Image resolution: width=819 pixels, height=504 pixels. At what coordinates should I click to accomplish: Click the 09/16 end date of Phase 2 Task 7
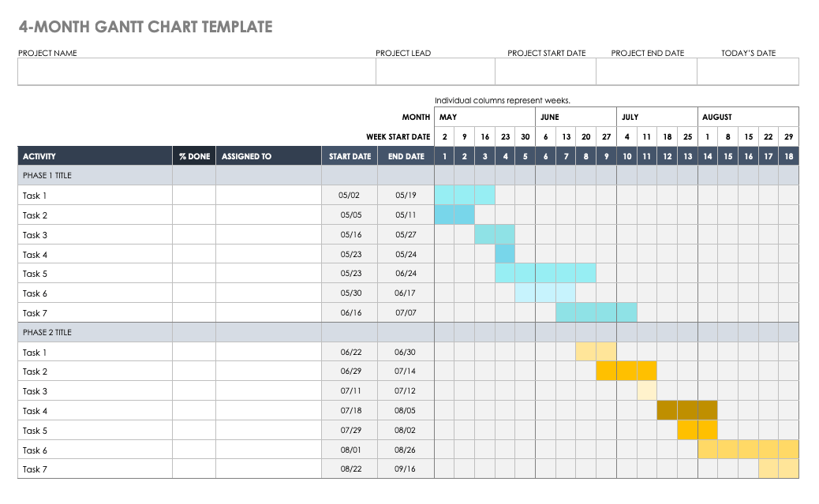click(x=405, y=469)
